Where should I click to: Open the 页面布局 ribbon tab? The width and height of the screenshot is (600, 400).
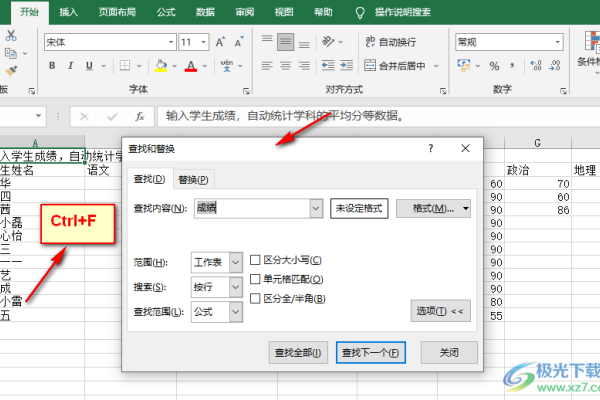pyautogui.click(x=117, y=12)
